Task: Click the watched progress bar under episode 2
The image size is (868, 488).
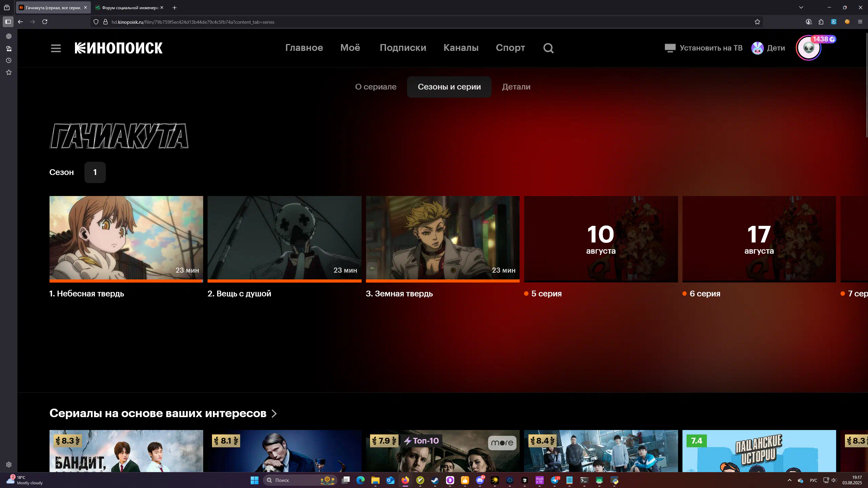Action: 284,281
